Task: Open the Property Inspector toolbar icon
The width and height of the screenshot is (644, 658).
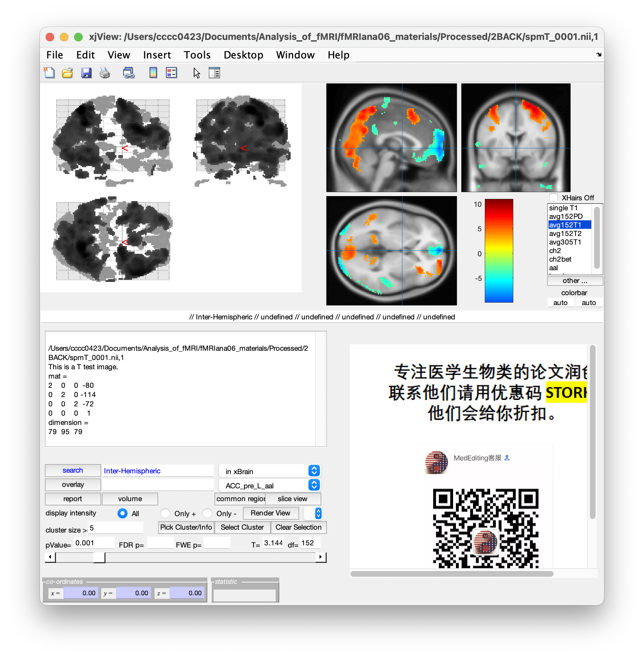Action: click(214, 73)
